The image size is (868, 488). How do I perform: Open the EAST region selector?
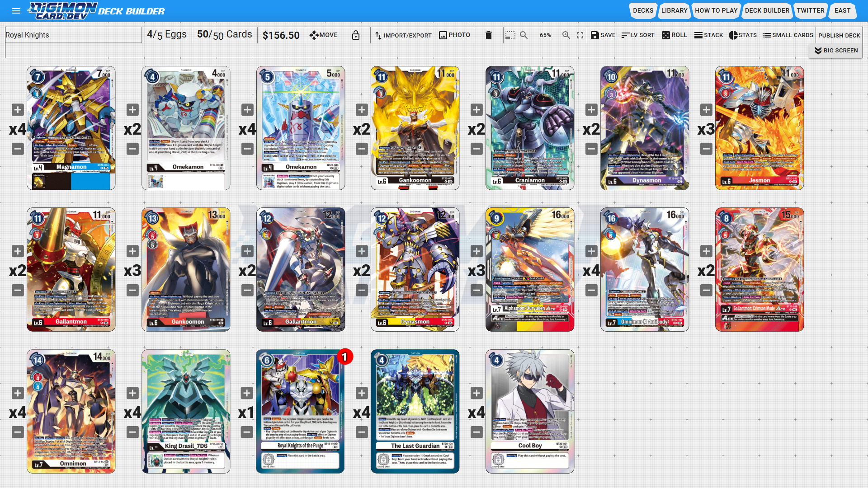pyautogui.click(x=842, y=10)
